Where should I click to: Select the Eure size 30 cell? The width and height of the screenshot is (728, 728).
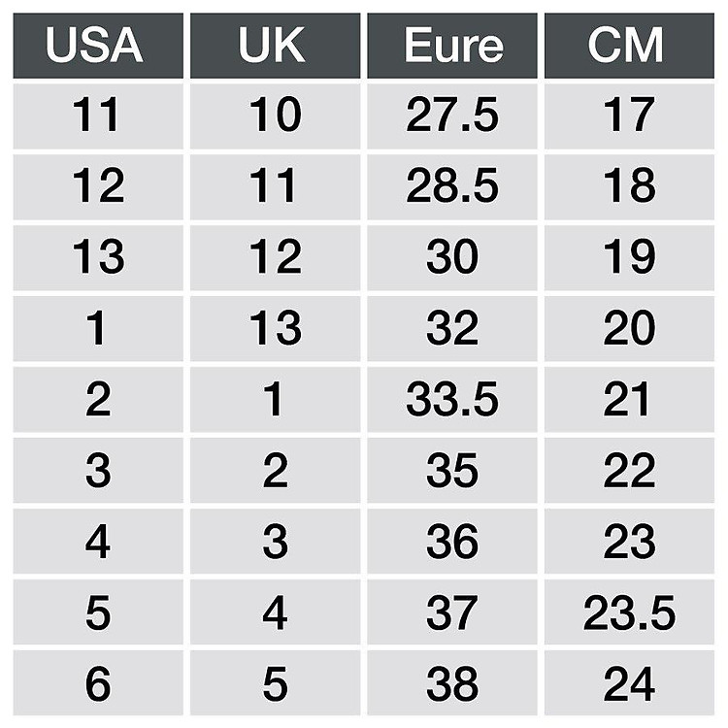(452, 258)
